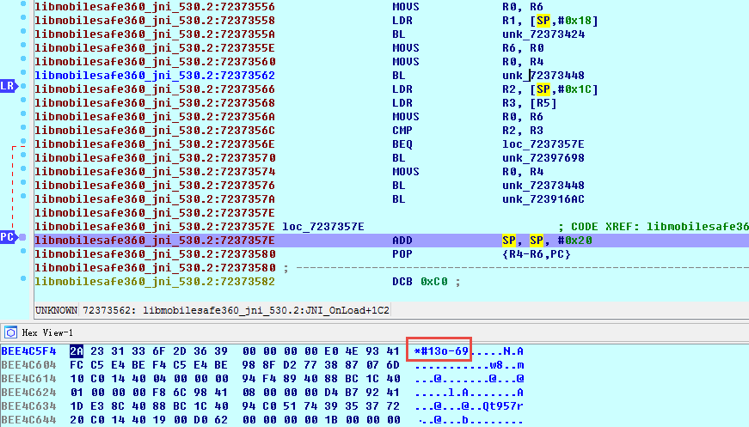Click the PC register marker
This screenshot has height=427, width=749.
point(8,237)
